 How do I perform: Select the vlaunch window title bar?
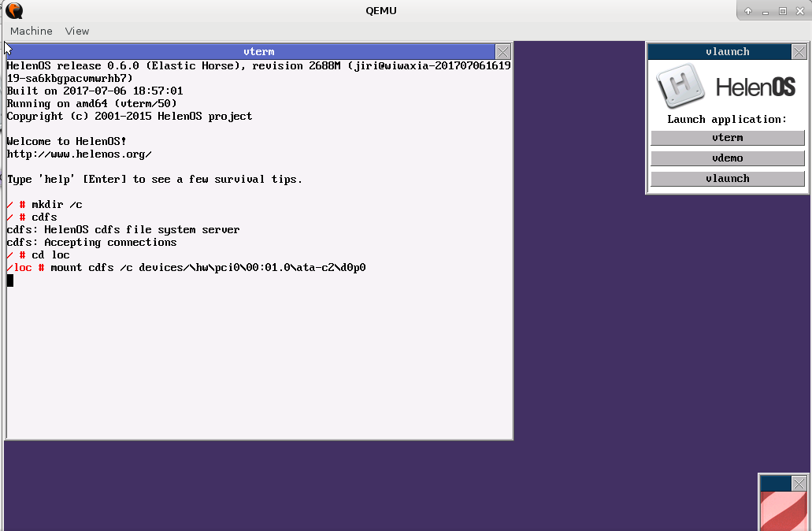pyautogui.click(x=720, y=52)
